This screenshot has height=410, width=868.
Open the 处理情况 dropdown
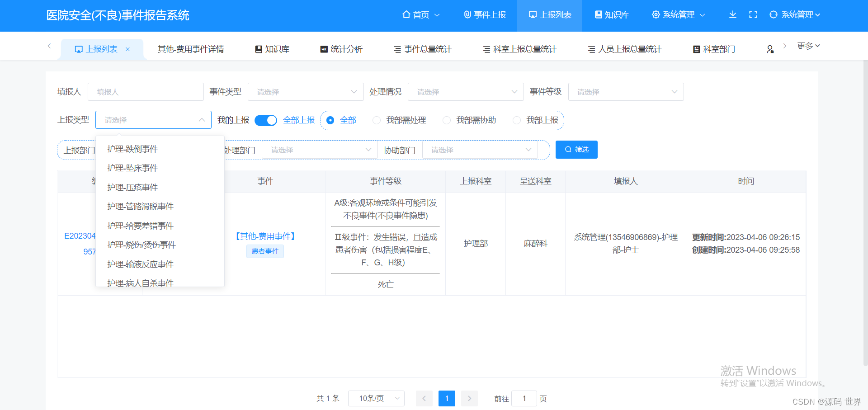[x=466, y=92]
